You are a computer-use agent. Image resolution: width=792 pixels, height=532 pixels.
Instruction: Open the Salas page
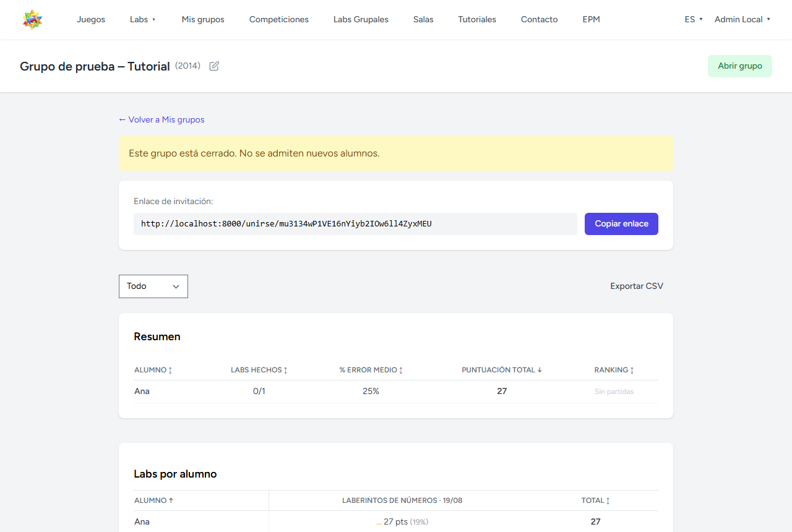tap(423, 20)
